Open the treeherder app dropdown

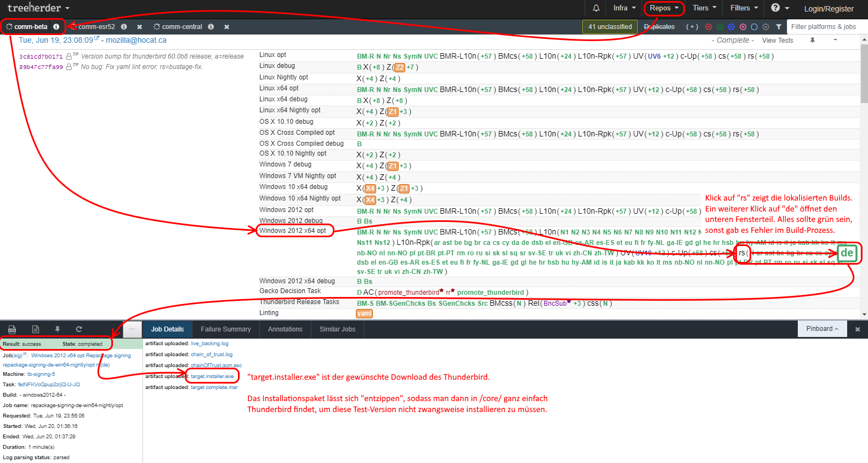pyautogui.click(x=38, y=8)
